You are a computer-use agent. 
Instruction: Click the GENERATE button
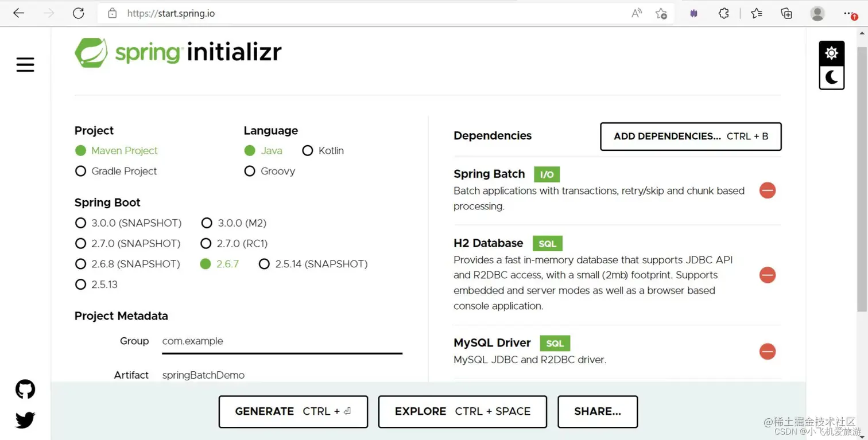[293, 412]
